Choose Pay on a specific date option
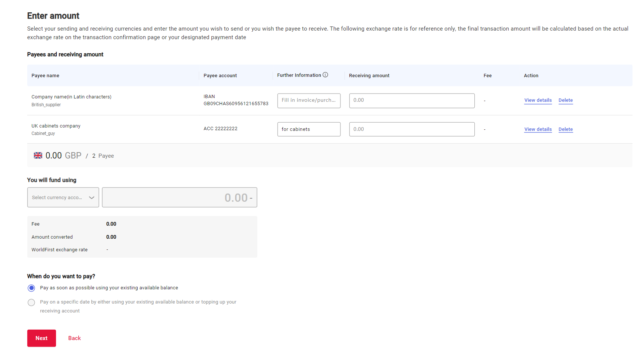644x352 pixels. [32, 302]
